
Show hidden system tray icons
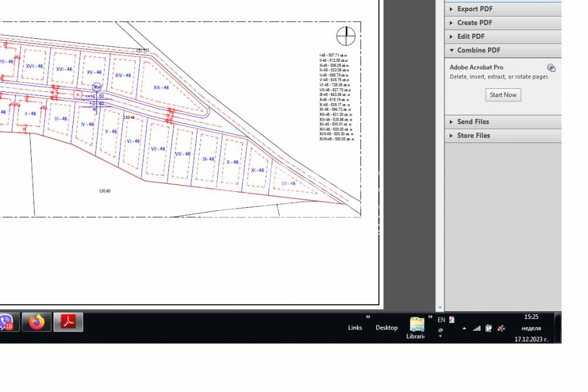point(465,328)
